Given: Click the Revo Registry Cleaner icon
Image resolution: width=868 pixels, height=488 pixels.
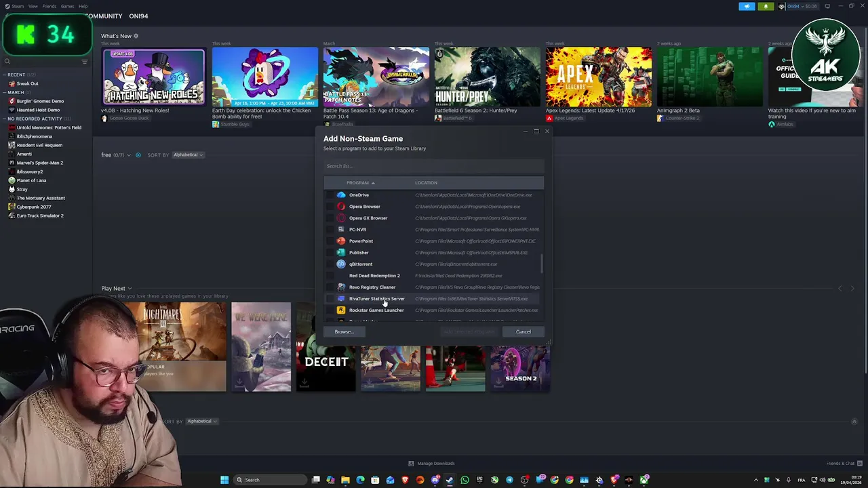Looking at the screenshot, I should 341,287.
